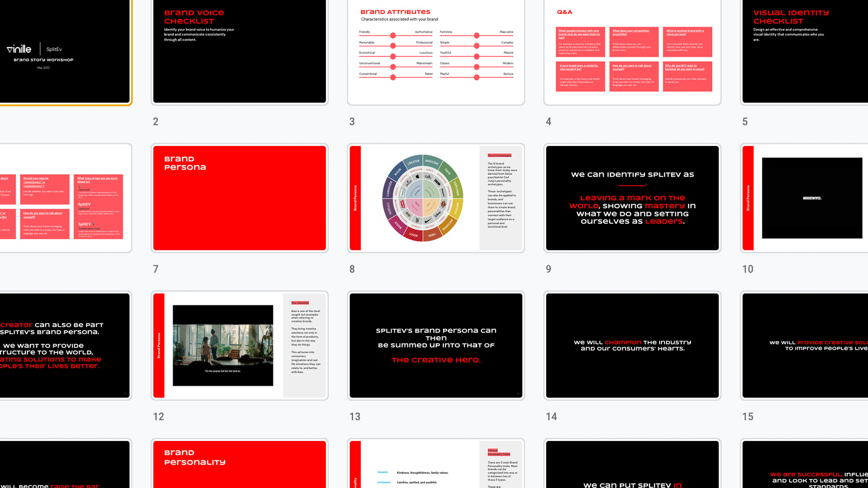The image size is (868, 488).
Task: Open the 'provide creative solutions' slide
Action: (805, 345)
